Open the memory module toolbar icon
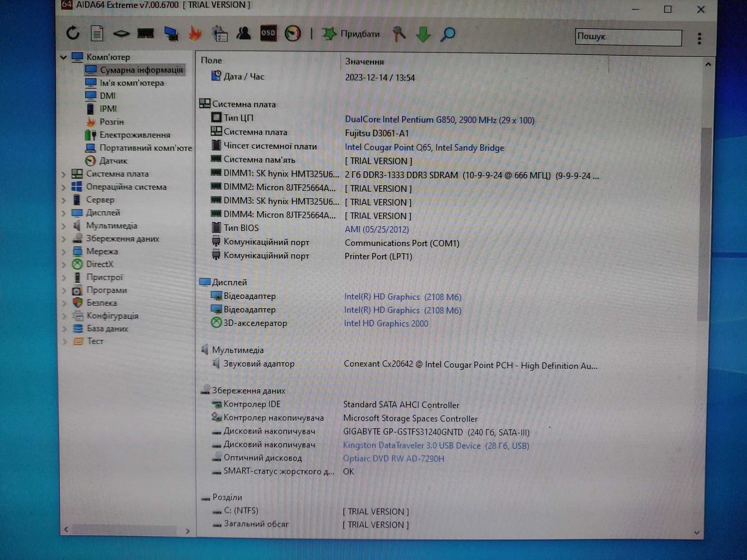Screen dimensions: 747x560 tap(145, 34)
